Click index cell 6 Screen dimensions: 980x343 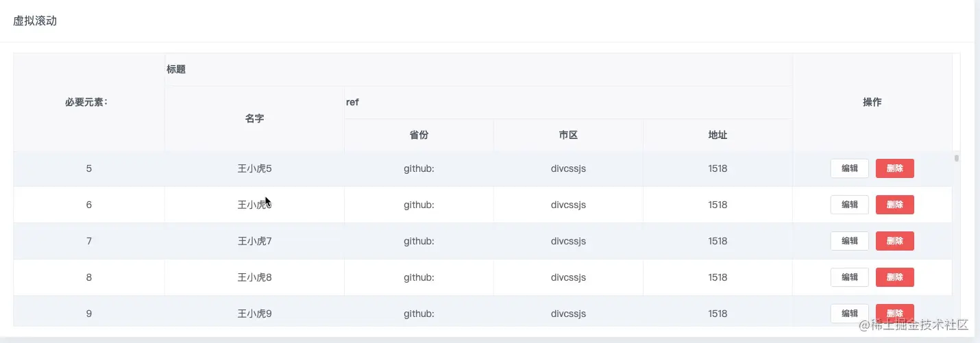coord(89,205)
